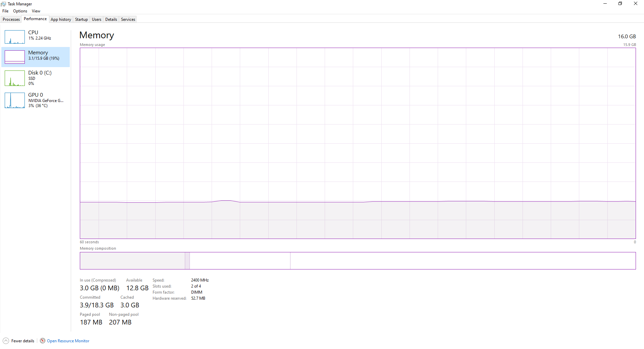Image resolution: width=644 pixels, height=349 pixels.
Task: Go to the Users tab
Action: tap(97, 19)
